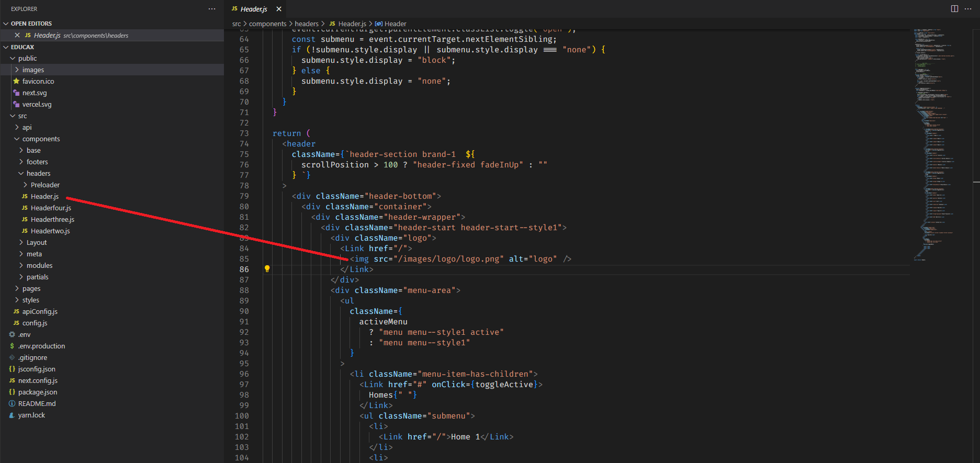This screenshot has height=463, width=980.
Task: Click components in the breadcrumb path
Action: 267,24
